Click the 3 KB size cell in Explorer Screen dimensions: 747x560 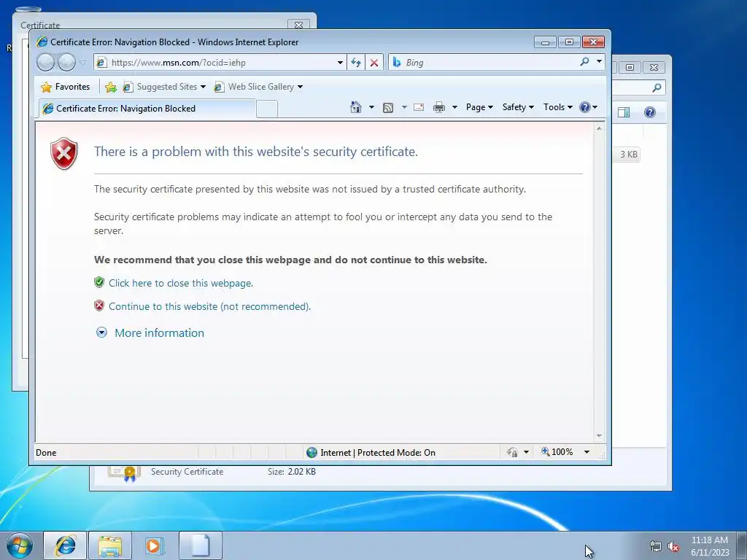point(628,155)
